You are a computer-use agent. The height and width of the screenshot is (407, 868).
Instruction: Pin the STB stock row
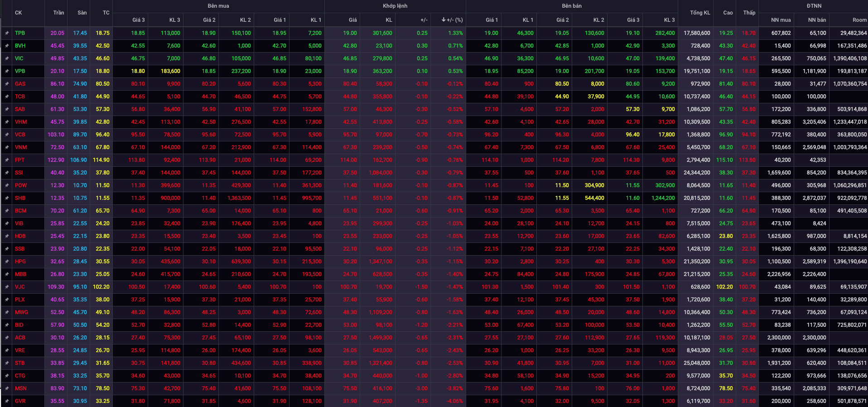click(7, 363)
